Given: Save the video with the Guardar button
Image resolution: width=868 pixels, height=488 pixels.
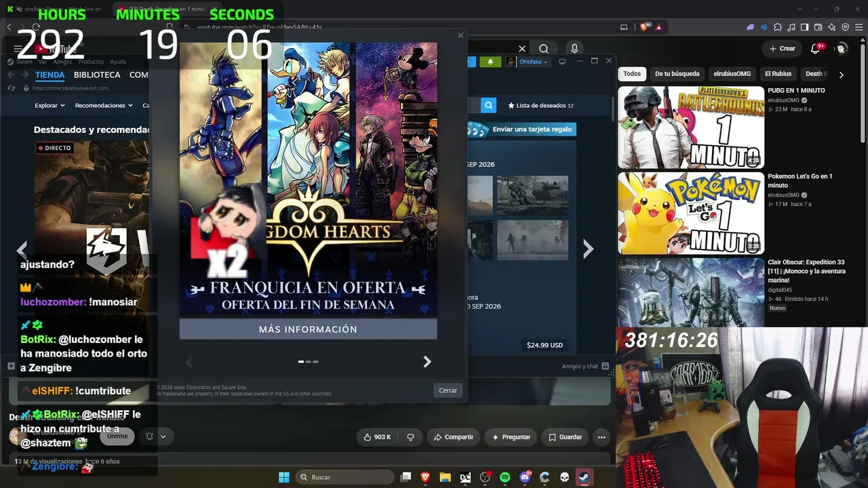Looking at the screenshot, I should point(566,437).
